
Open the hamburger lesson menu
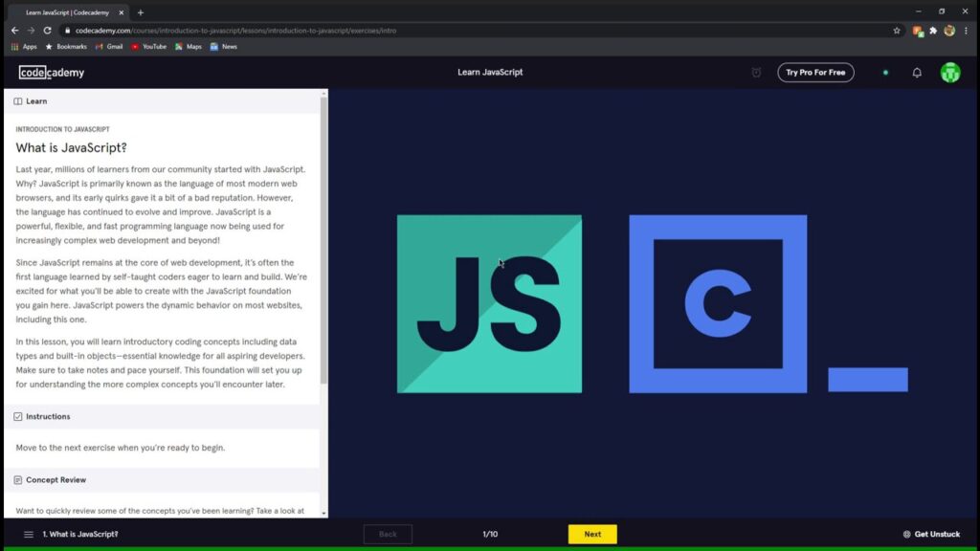point(29,535)
